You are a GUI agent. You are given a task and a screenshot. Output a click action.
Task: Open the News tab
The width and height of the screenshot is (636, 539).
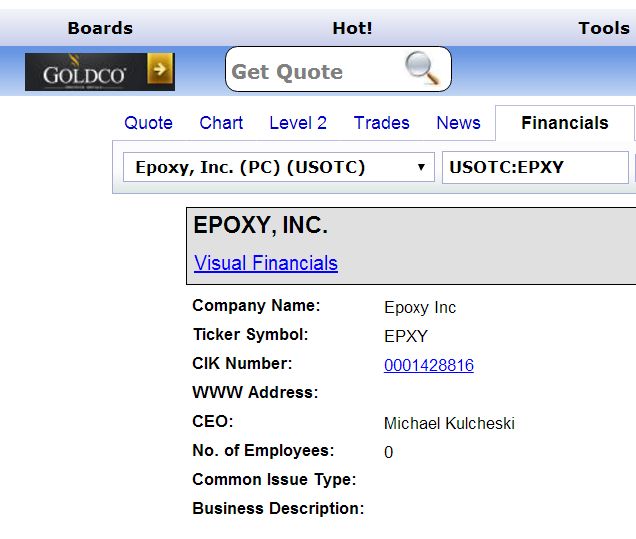(458, 123)
